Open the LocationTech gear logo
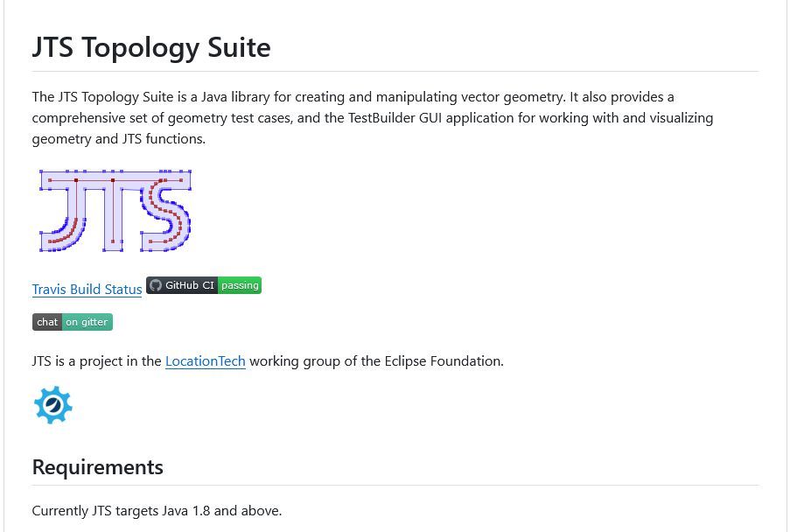Image resolution: width=790 pixels, height=532 pixels. click(x=52, y=405)
